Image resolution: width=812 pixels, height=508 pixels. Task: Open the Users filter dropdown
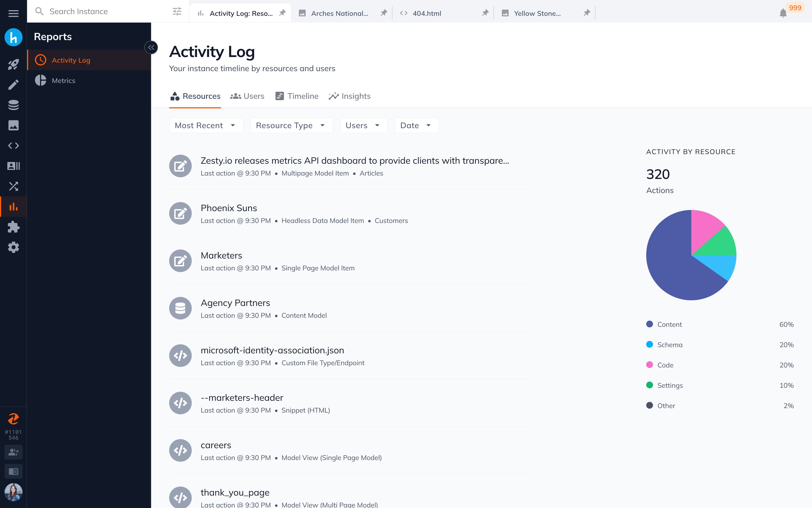(363, 125)
